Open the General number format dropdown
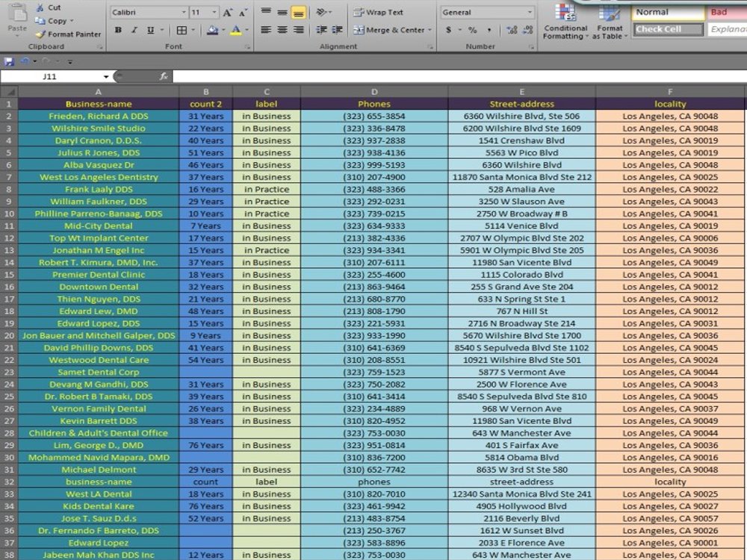The image size is (747, 560). click(x=530, y=13)
